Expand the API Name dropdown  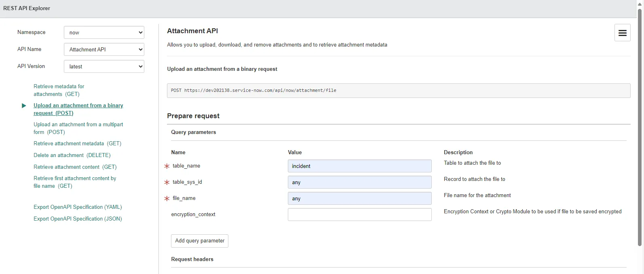click(x=104, y=49)
